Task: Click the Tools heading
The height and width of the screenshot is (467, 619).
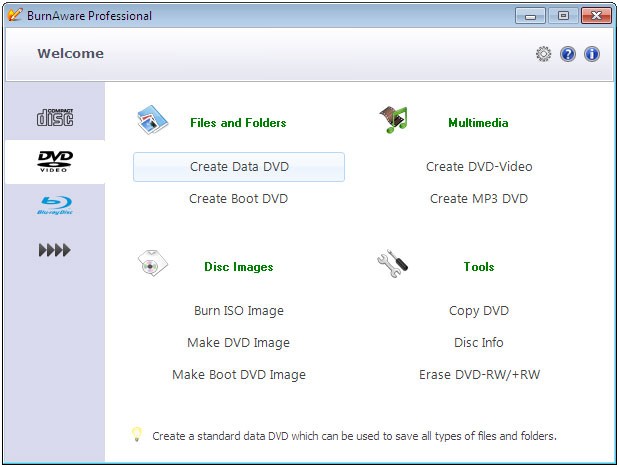Action: point(479,267)
